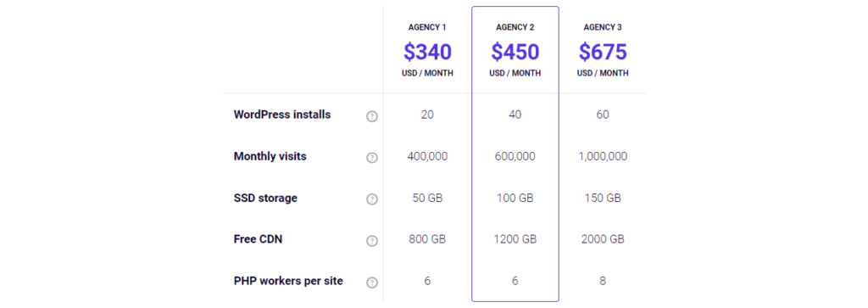Click the $340 Agency 1 price
Viewport: 868px width, 308px height.
(427, 52)
